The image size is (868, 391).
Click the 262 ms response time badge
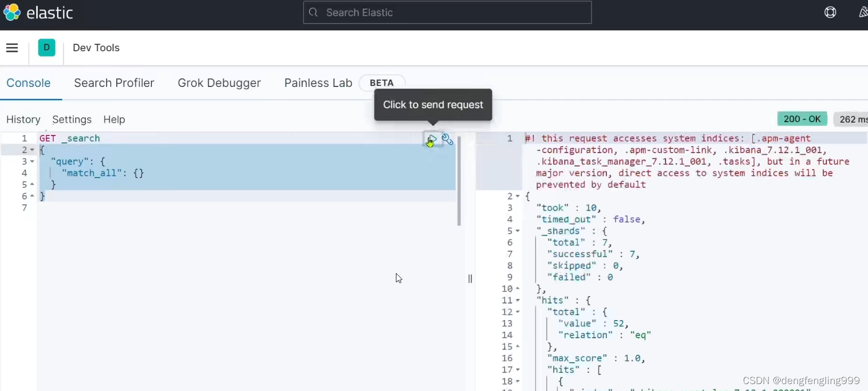(851, 119)
